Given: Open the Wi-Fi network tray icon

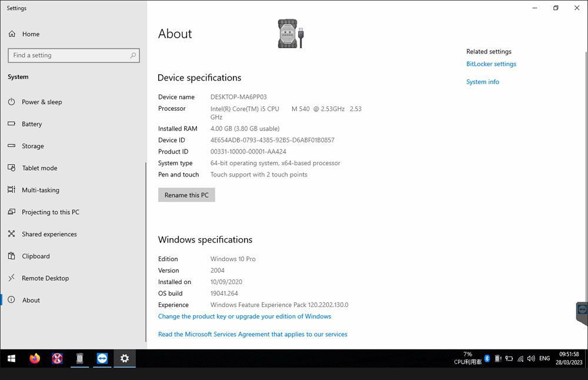Looking at the screenshot, I should [x=520, y=359].
